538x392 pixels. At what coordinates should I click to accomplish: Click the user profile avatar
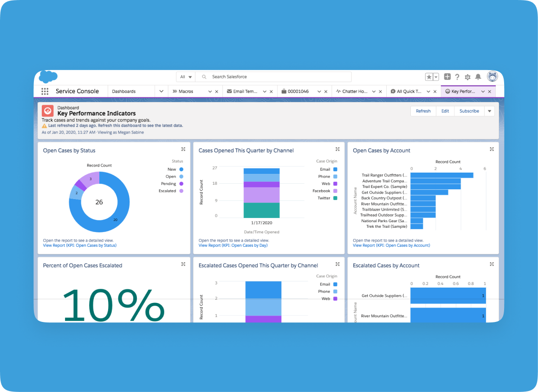pyautogui.click(x=492, y=77)
